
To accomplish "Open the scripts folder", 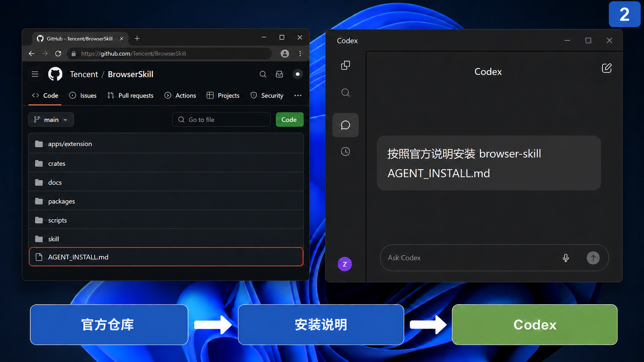I will tap(166, 220).
